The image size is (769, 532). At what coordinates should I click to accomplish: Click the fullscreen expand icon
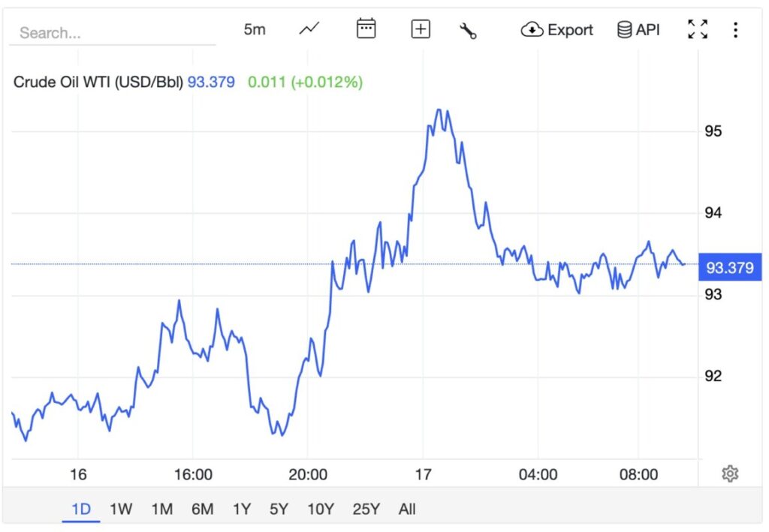pyautogui.click(x=698, y=29)
